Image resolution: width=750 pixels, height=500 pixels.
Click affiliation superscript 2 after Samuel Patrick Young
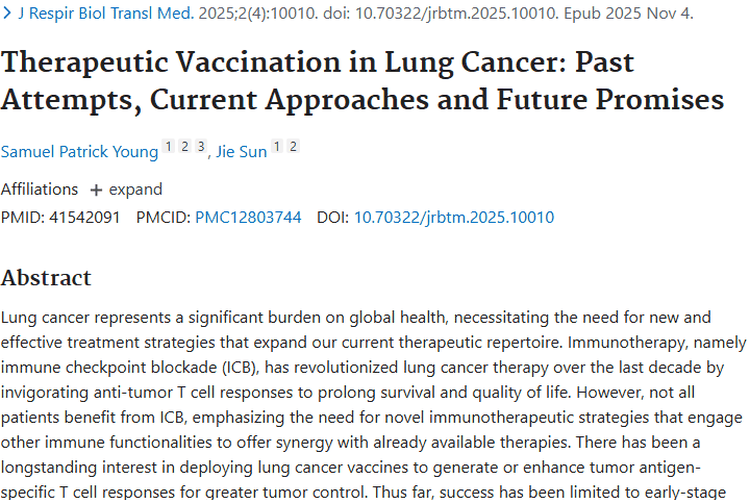click(x=185, y=147)
